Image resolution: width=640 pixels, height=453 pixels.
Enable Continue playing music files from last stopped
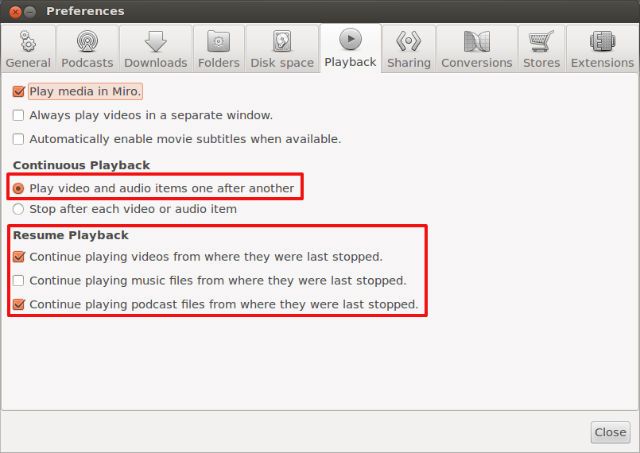coord(18,280)
